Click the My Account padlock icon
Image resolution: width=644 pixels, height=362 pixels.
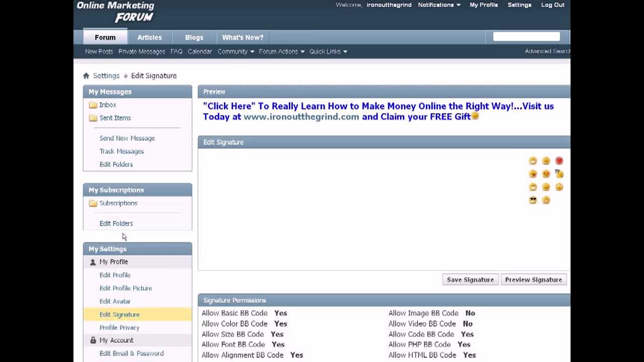tap(93, 340)
